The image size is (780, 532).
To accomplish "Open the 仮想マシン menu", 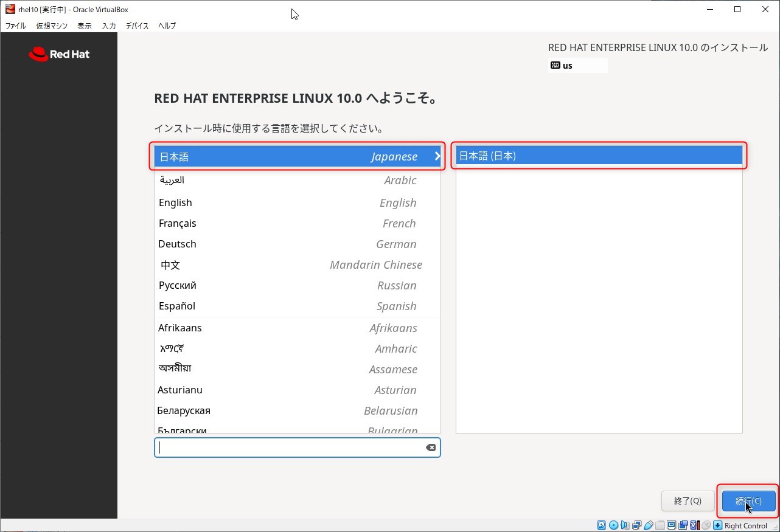I will pyautogui.click(x=52, y=26).
